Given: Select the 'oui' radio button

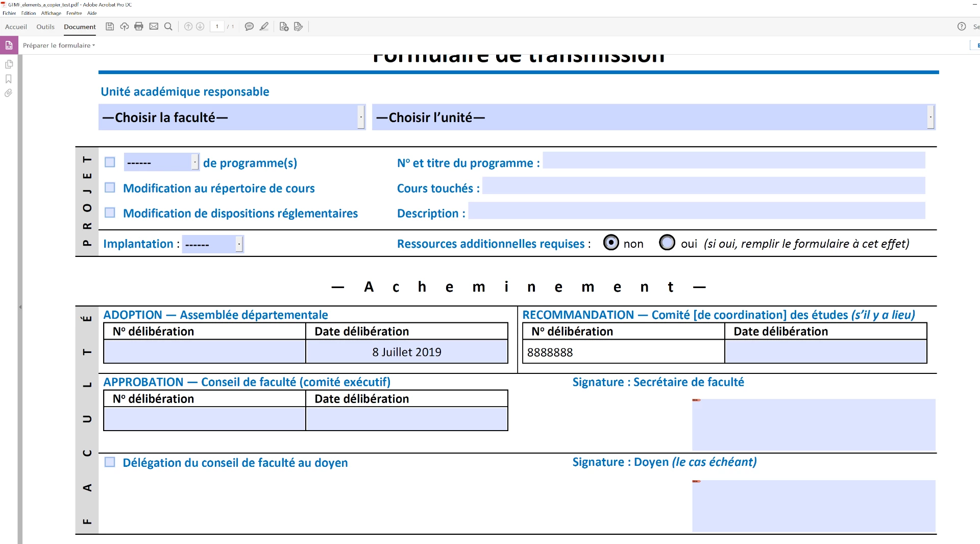Looking at the screenshot, I should click(x=667, y=243).
